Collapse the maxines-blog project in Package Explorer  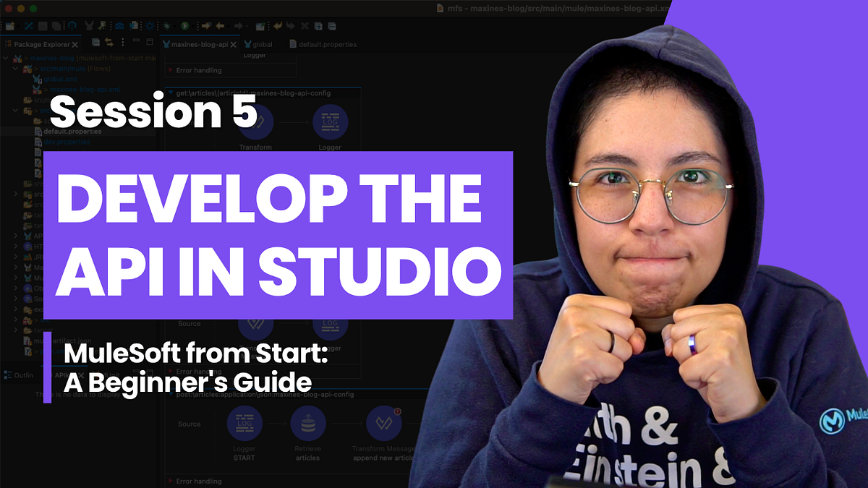[4, 58]
